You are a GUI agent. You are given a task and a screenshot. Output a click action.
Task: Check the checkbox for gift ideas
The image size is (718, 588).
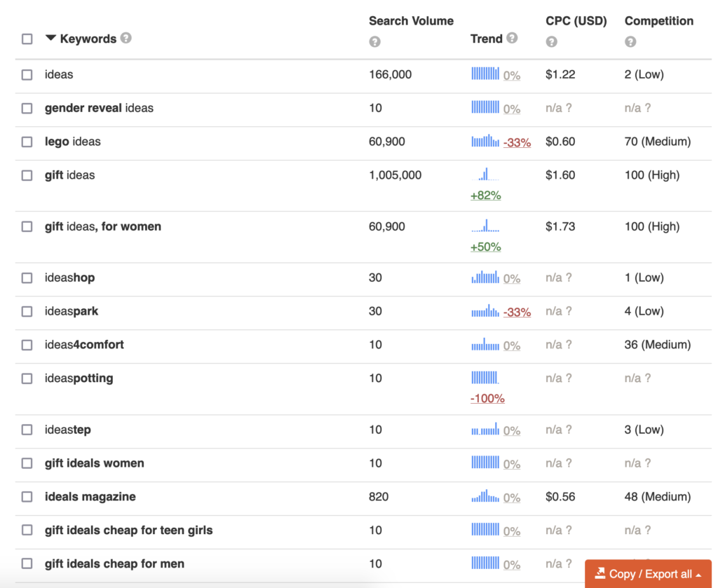(27, 175)
